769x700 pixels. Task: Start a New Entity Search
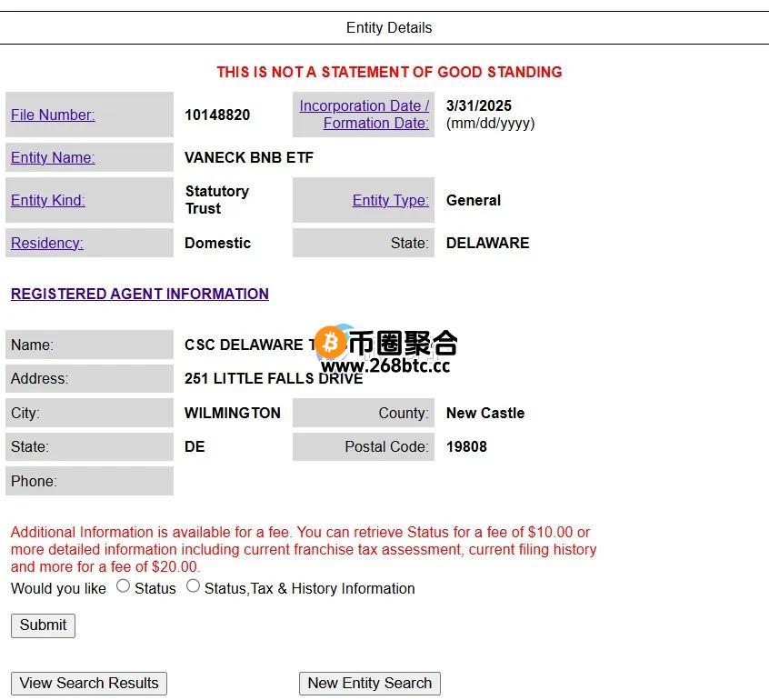[x=370, y=684]
